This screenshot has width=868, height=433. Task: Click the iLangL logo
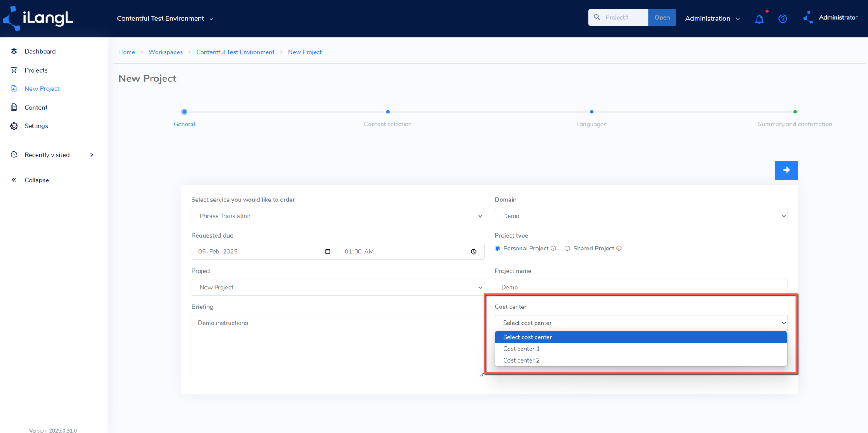pyautogui.click(x=38, y=18)
